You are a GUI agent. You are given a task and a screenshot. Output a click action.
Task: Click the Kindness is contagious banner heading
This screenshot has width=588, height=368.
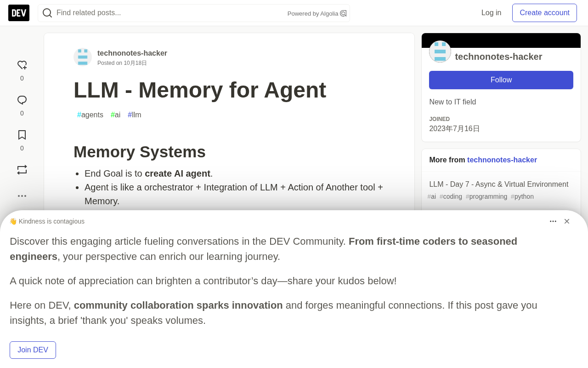47,221
